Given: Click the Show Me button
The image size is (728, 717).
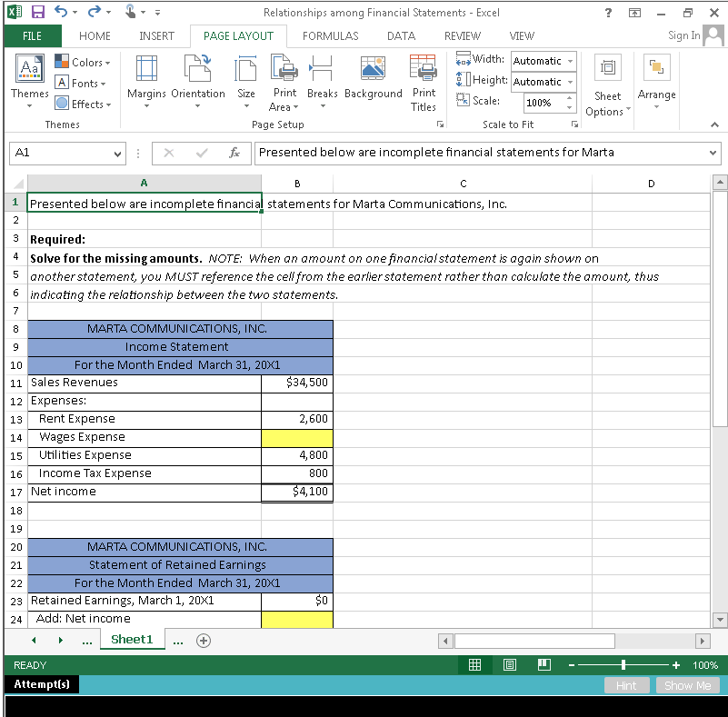Looking at the screenshot, I should [x=688, y=685].
